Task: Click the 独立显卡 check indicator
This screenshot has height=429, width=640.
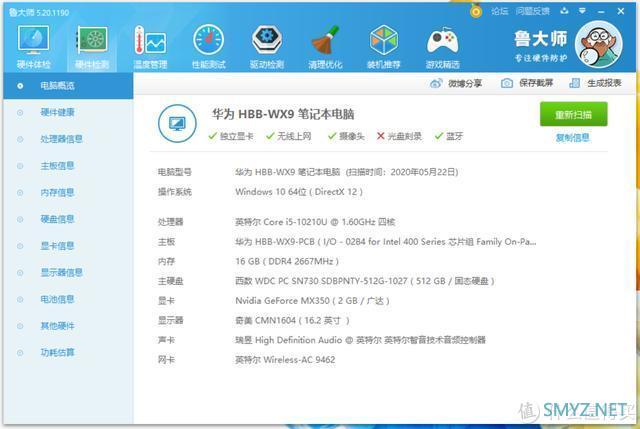Action: tap(231, 136)
